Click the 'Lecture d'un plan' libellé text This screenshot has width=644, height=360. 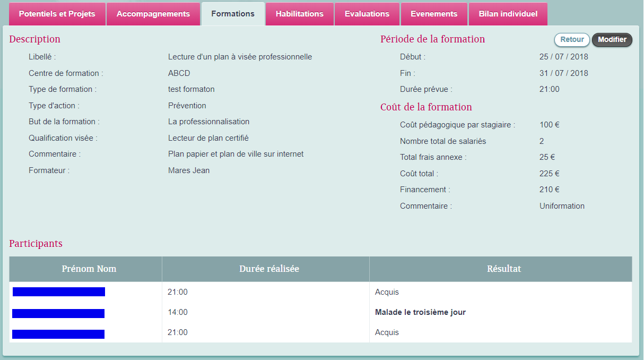(x=240, y=57)
